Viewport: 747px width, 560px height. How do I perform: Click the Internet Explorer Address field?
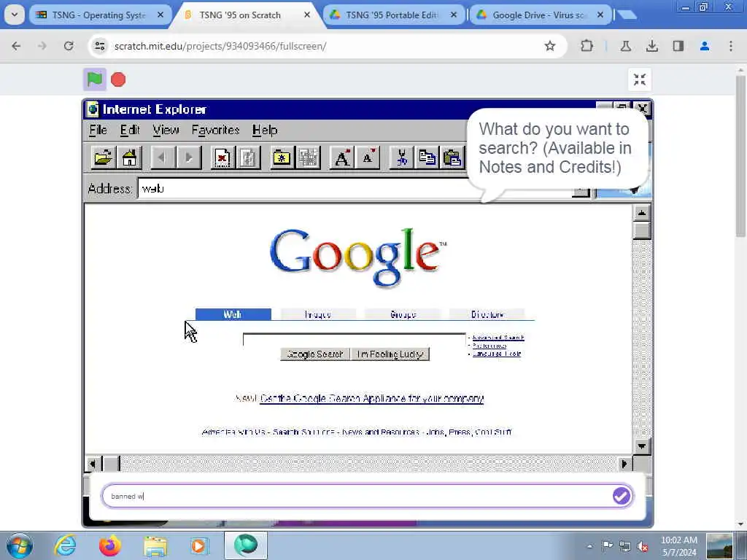[x=355, y=189]
